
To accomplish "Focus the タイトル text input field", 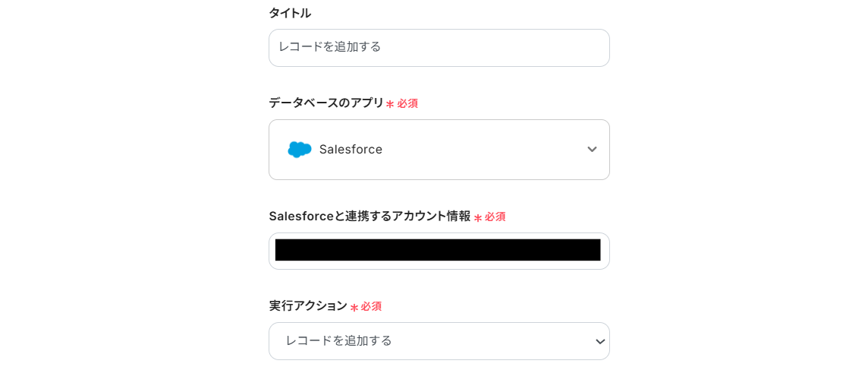I will (439, 48).
